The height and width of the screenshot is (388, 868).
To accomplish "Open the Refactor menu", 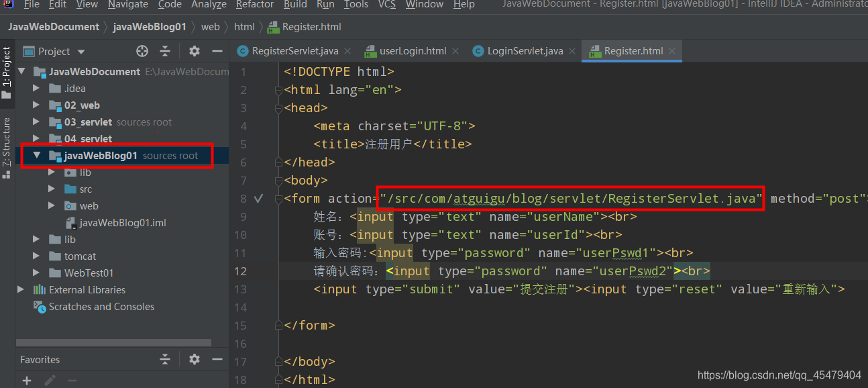I will pos(255,5).
